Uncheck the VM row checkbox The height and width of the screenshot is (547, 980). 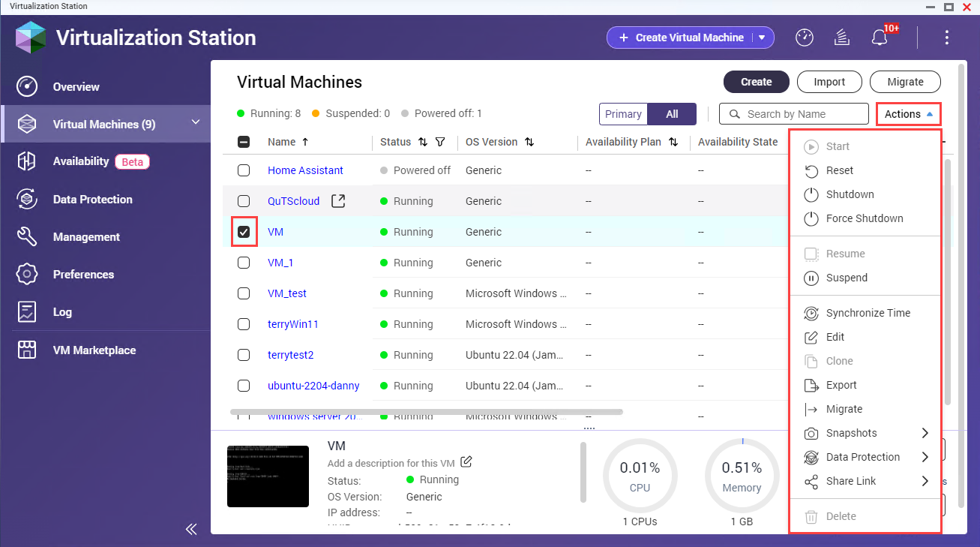click(244, 232)
